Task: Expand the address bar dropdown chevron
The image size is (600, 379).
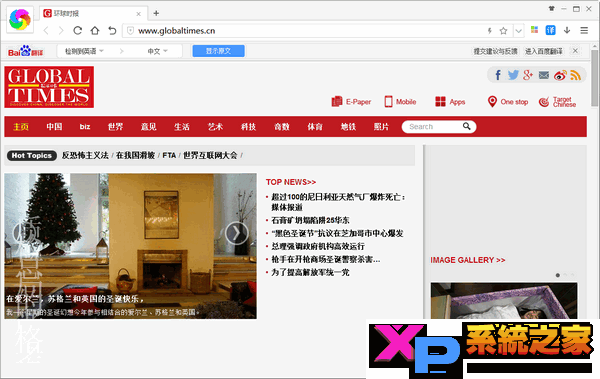Action: pos(518,31)
